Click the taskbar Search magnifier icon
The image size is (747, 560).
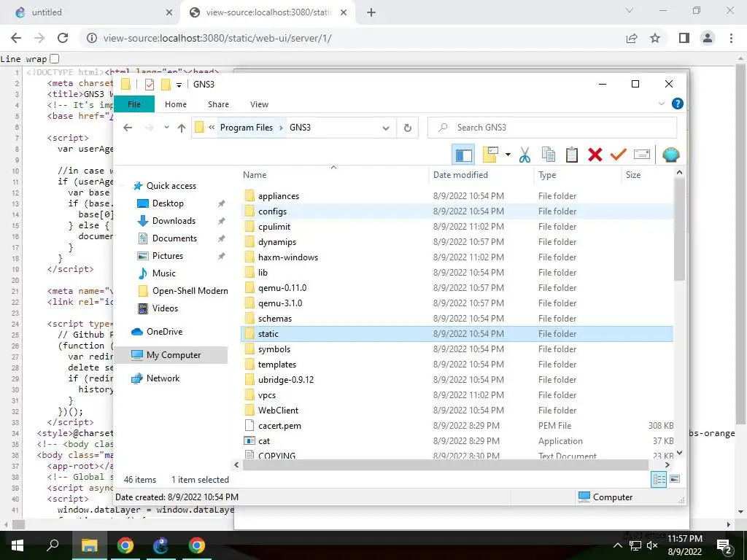(53, 545)
